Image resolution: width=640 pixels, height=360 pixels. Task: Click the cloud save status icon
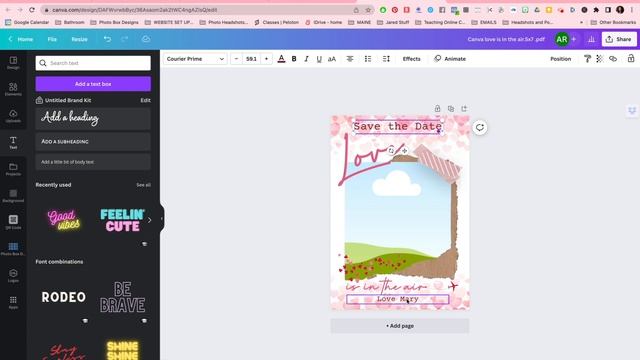[x=146, y=39]
